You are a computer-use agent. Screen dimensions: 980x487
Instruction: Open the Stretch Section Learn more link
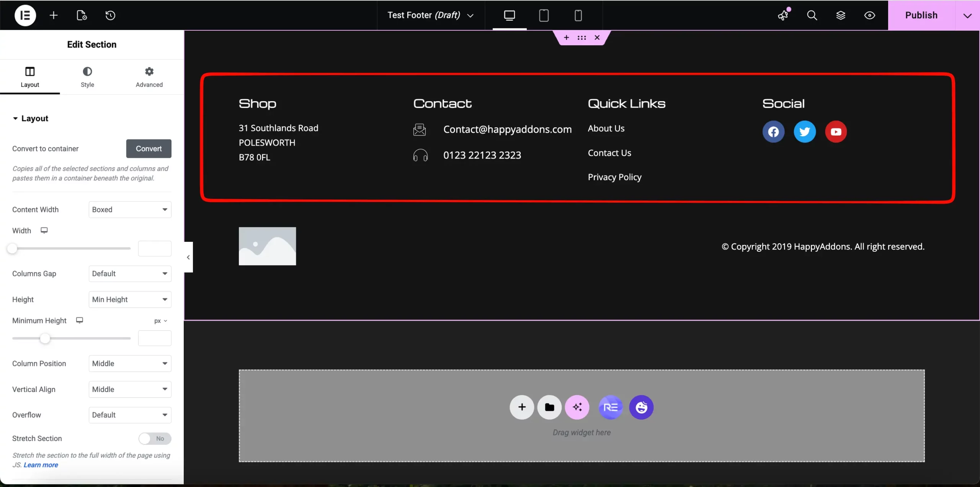41,465
